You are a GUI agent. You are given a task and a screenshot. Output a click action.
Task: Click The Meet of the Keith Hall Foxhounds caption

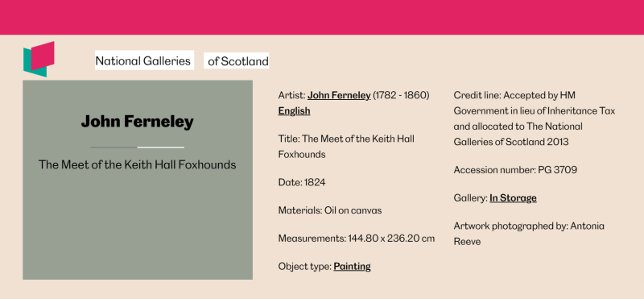(x=137, y=165)
